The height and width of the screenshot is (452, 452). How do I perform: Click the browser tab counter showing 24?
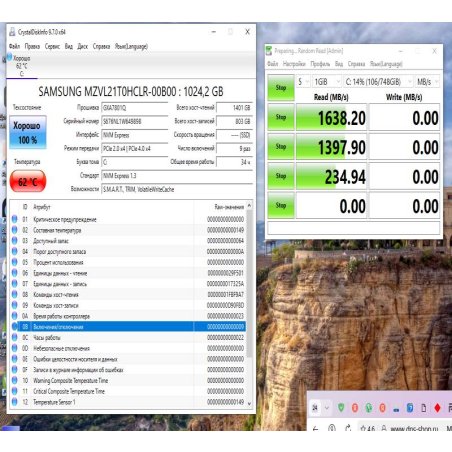[315, 407]
